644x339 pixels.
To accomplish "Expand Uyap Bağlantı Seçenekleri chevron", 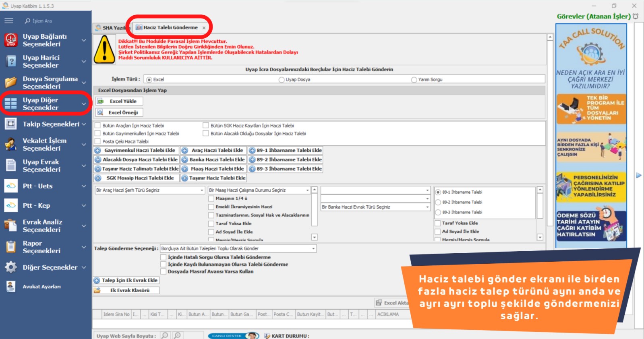I will pos(84,40).
